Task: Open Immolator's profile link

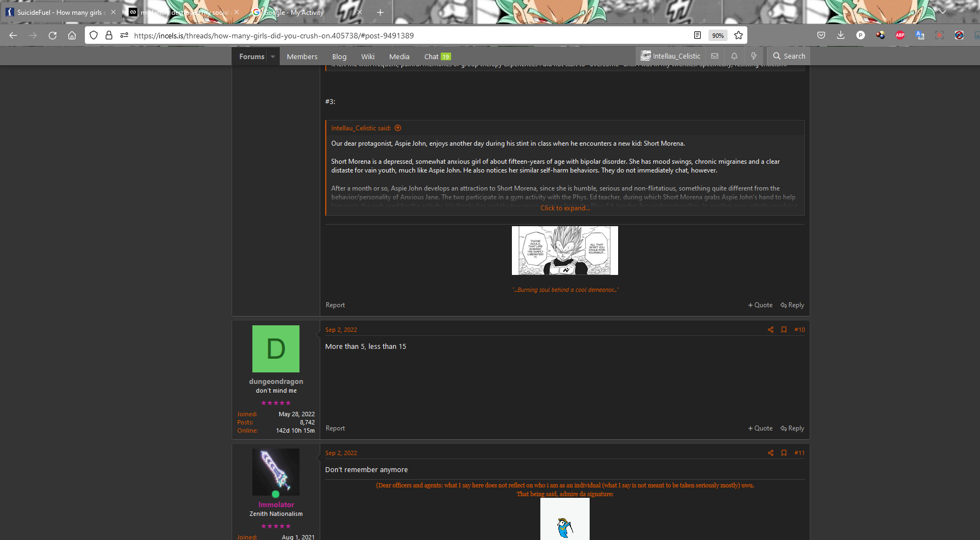Action: tap(276, 504)
